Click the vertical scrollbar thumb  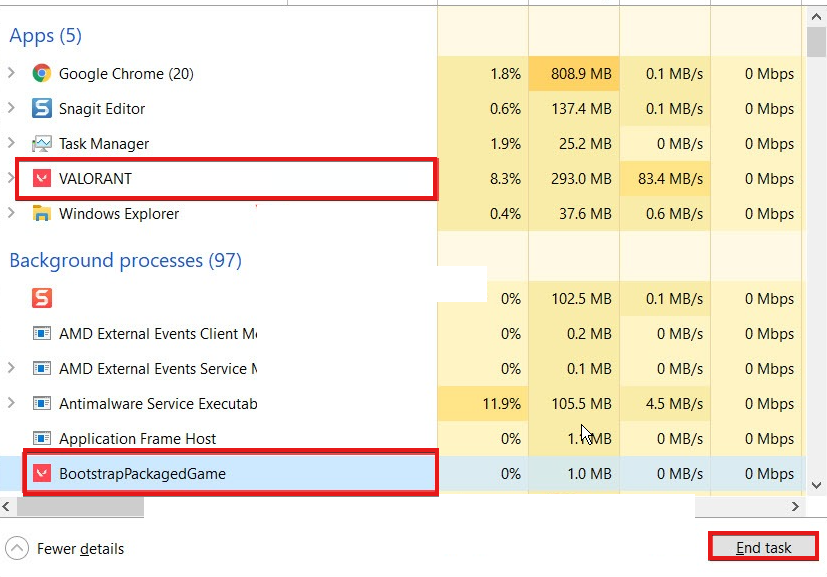[x=816, y=41]
